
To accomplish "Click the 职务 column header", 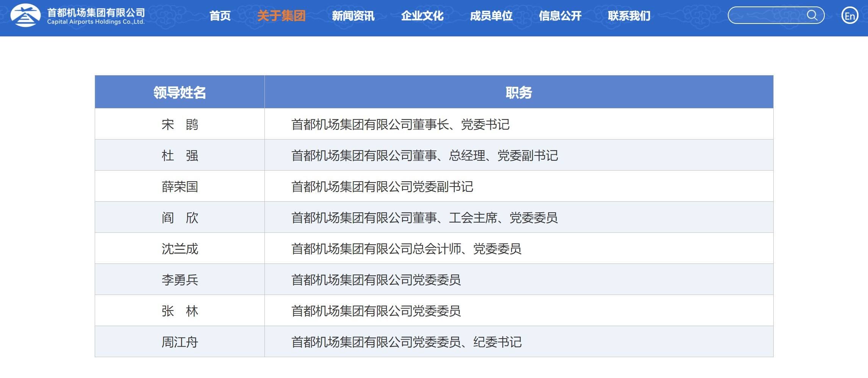I will (519, 92).
